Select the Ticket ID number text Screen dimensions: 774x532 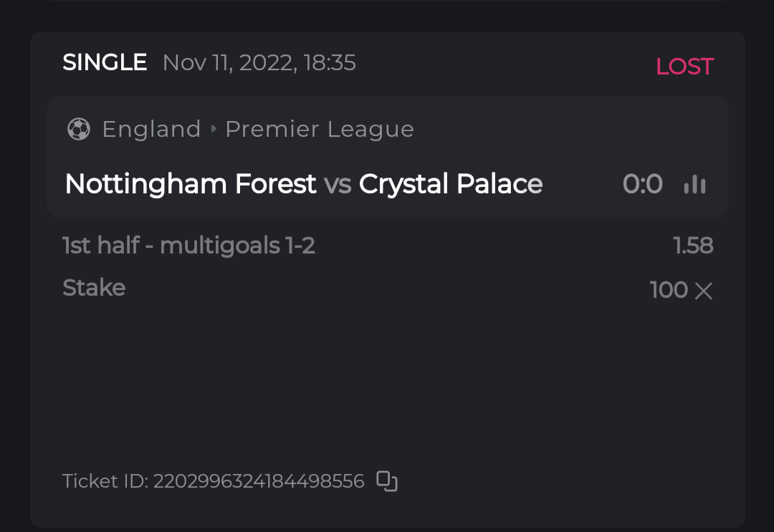(259, 481)
